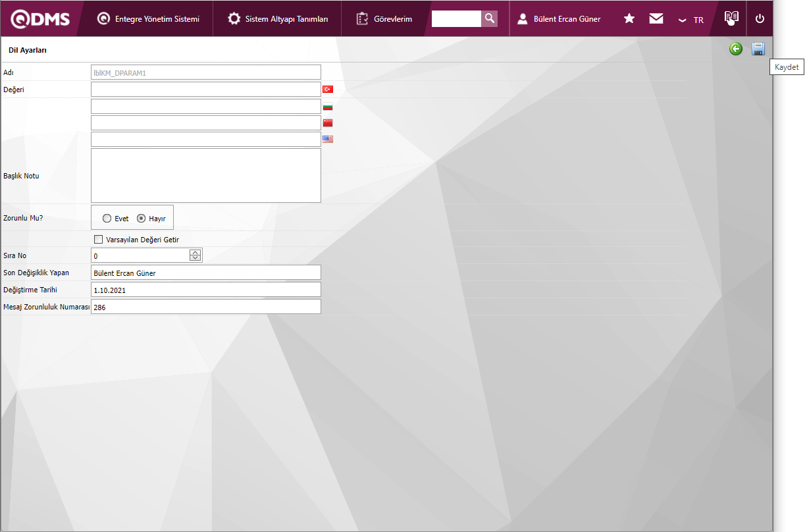Click the Bulgarian flag icon
The image size is (807, 532).
(x=328, y=106)
